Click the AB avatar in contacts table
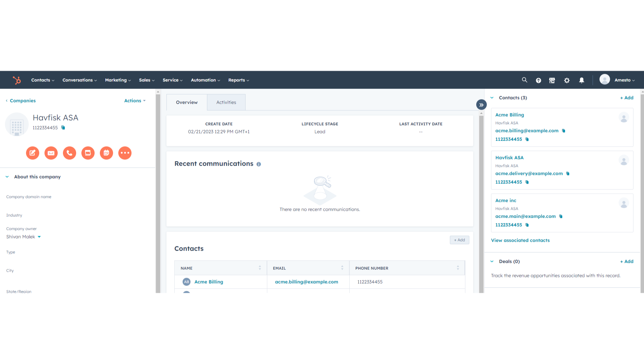The width and height of the screenshot is (644, 362). [187, 282]
